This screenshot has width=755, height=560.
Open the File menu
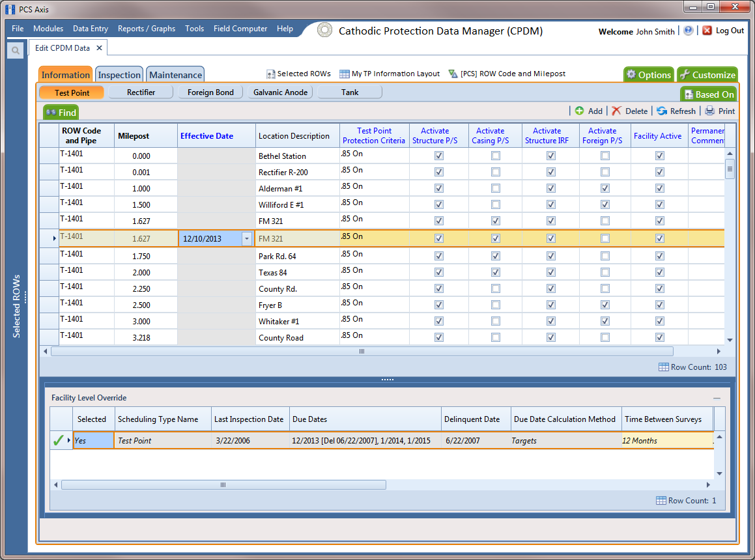(18, 29)
